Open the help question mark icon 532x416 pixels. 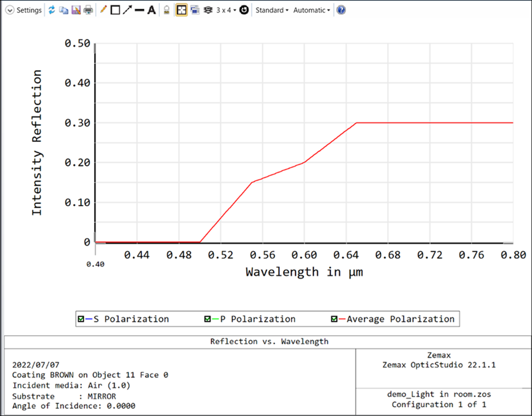click(x=341, y=10)
